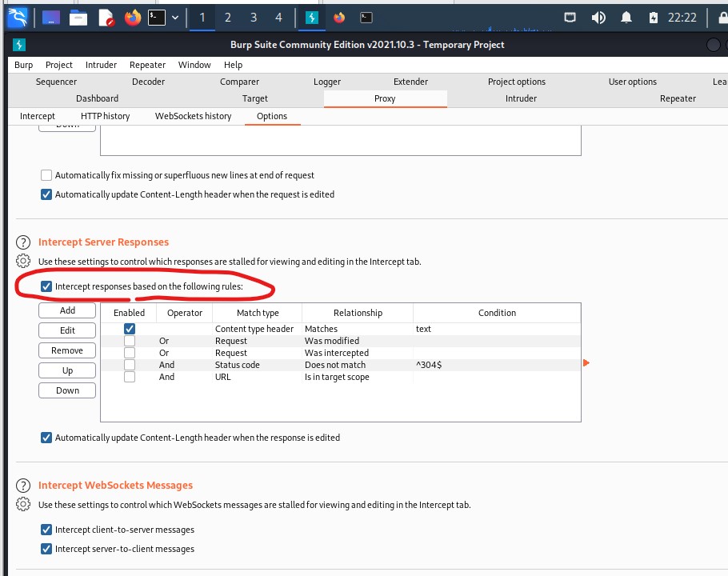Open the Burp menu
This screenshot has width=728, height=576.
(24, 65)
